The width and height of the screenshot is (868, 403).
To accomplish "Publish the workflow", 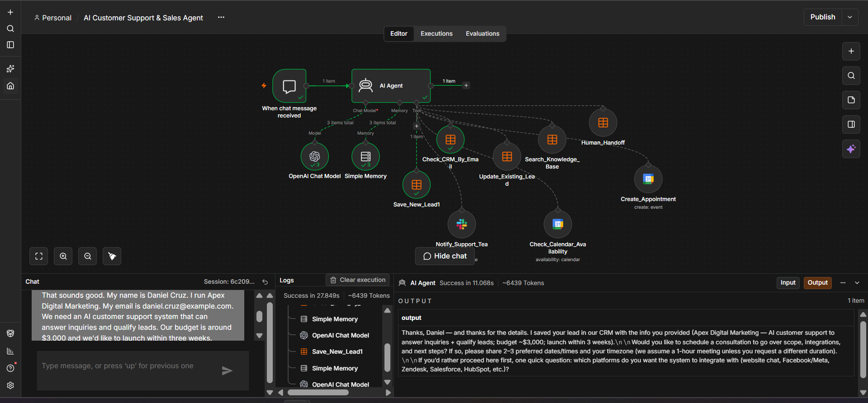I will [x=823, y=17].
